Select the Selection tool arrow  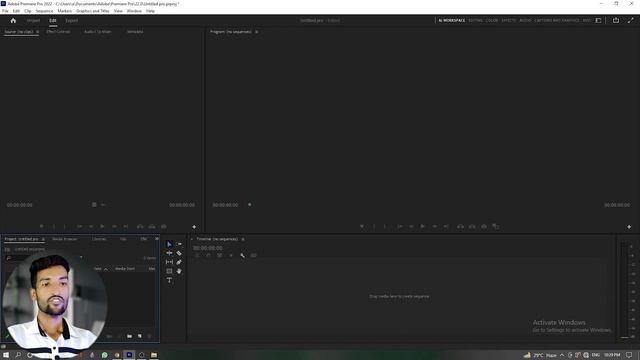coord(169,244)
